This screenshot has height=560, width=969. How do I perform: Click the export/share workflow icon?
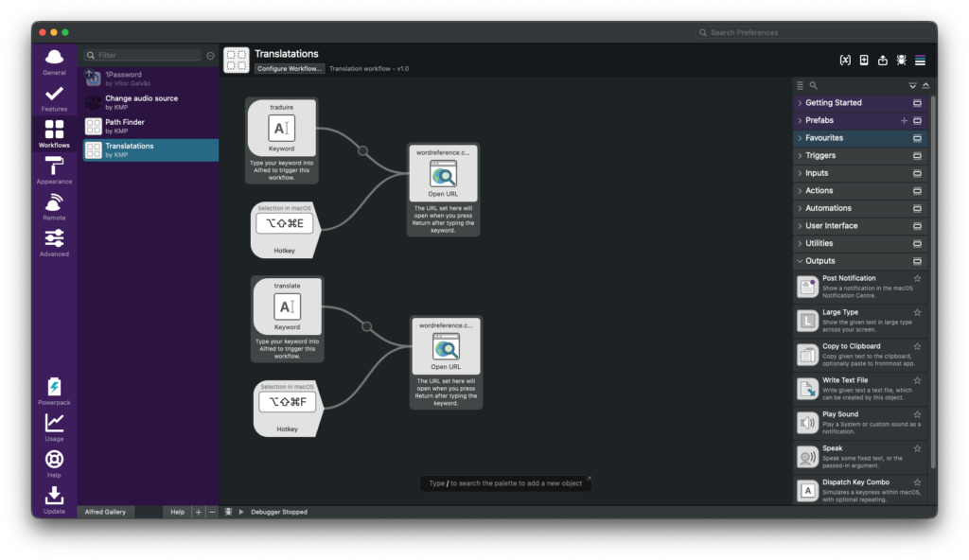[x=883, y=60]
